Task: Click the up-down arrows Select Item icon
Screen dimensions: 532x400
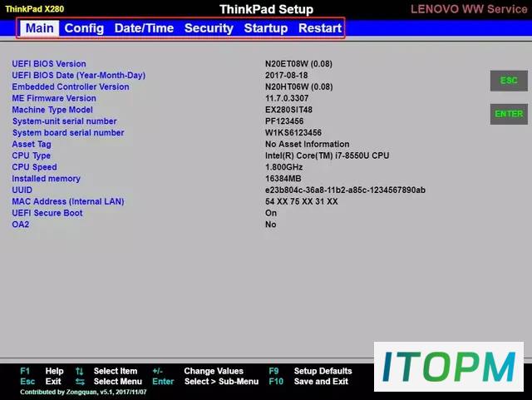Action: tap(80, 371)
